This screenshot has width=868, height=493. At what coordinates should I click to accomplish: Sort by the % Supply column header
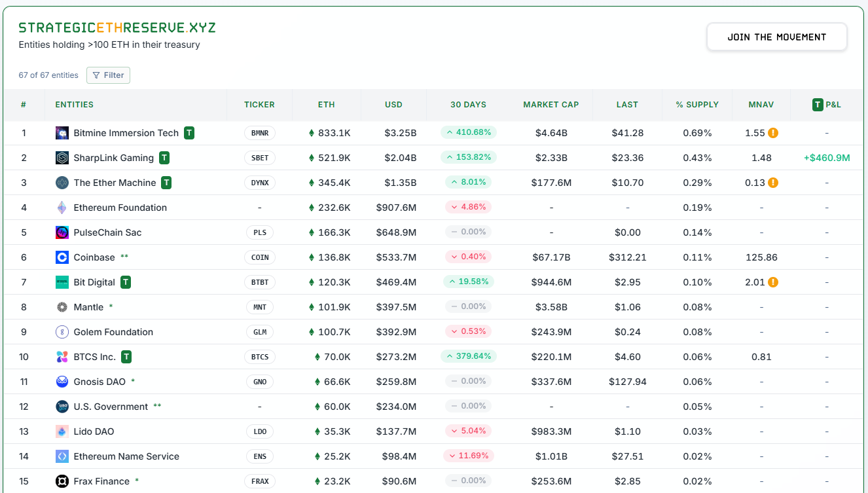tap(697, 105)
